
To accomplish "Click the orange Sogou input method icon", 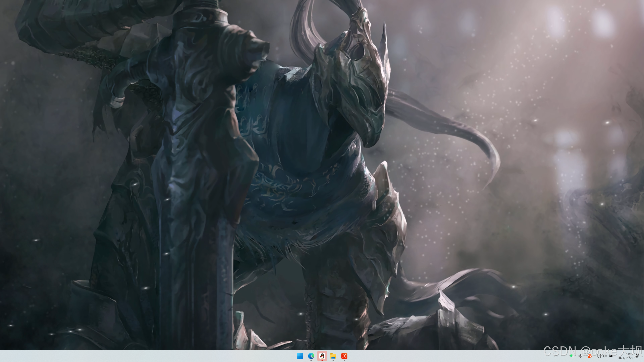I will click(x=589, y=356).
